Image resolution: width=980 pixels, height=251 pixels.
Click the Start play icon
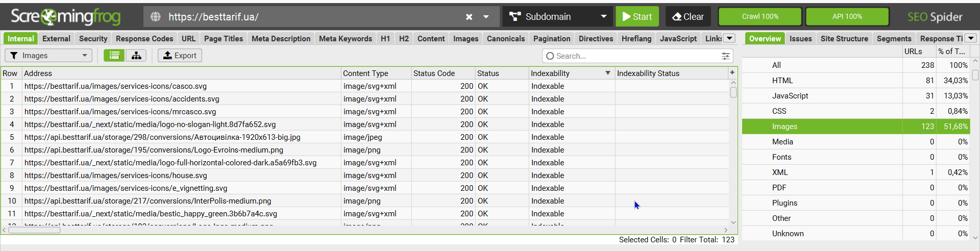pos(626,17)
